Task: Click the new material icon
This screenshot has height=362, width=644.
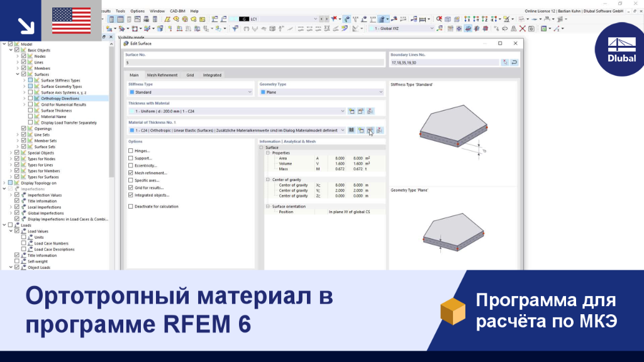Action: coord(361,130)
